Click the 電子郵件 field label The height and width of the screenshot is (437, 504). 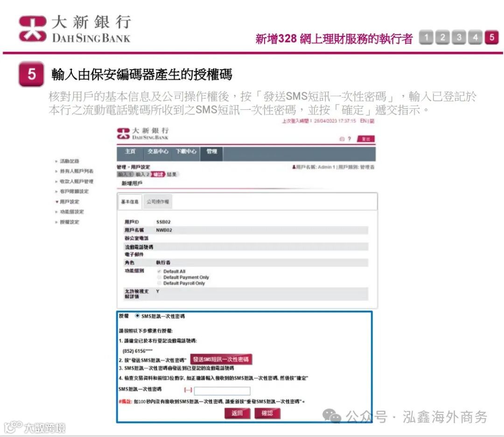click(134, 254)
